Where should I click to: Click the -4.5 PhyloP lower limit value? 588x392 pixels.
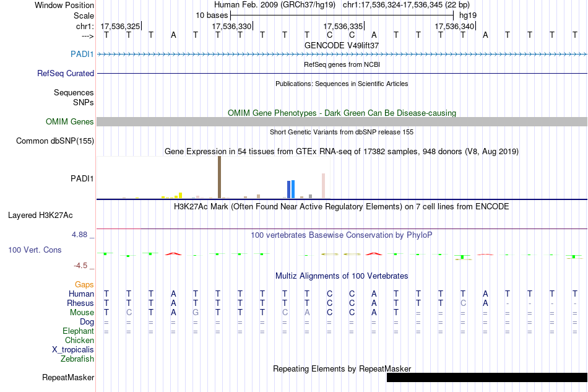coord(80,266)
